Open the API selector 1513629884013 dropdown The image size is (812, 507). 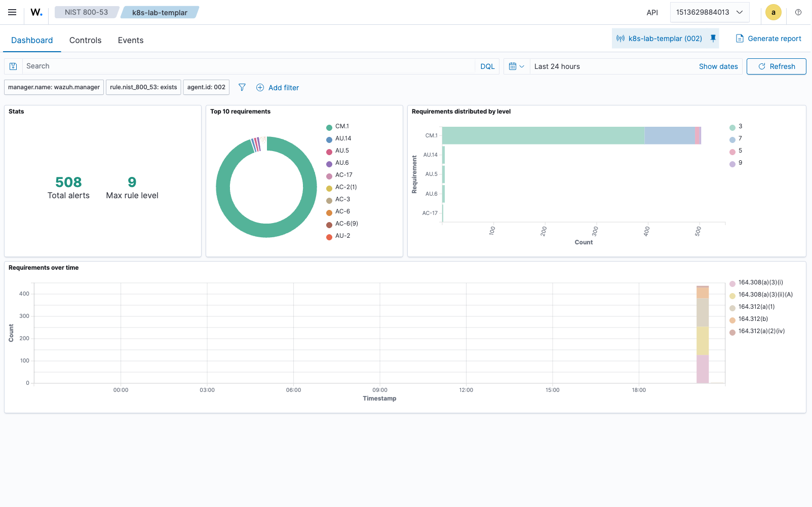[x=710, y=12]
